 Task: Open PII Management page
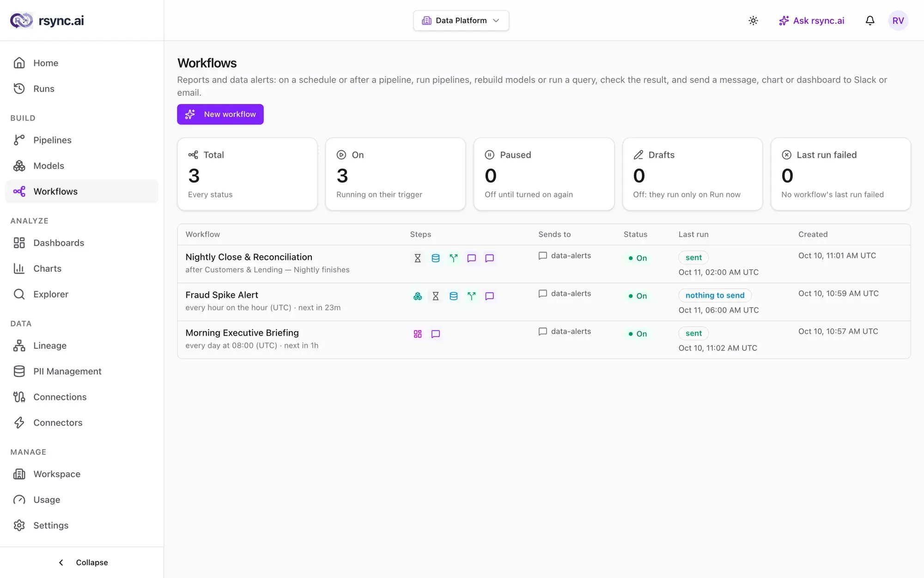(x=82, y=371)
